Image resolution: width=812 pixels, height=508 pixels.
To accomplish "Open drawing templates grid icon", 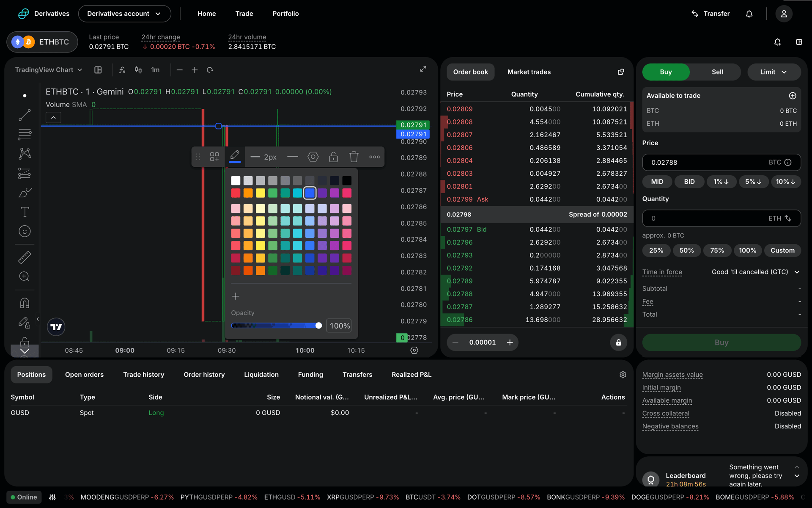I will [x=214, y=157].
